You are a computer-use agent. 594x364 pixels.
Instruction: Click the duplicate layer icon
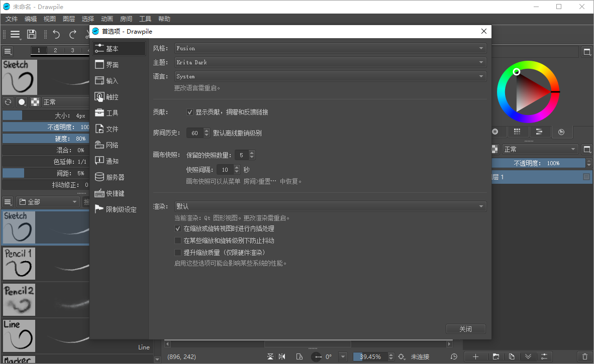click(512, 356)
